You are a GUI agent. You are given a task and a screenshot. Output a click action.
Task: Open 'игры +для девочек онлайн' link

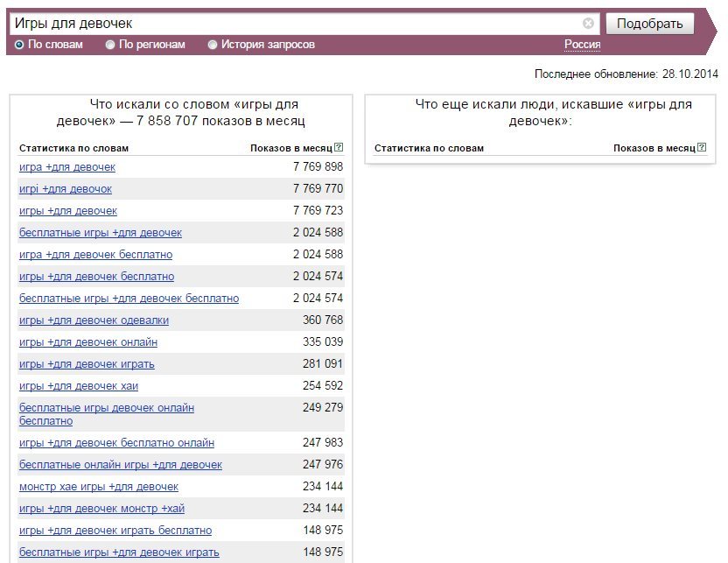pos(88,341)
